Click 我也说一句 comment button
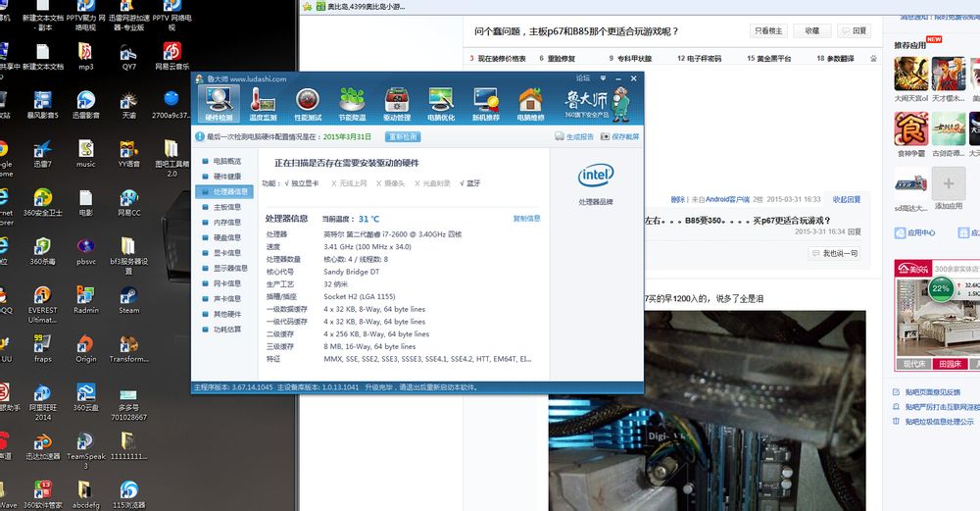Image resolution: width=980 pixels, height=511 pixels. click(x=834, y=253)
